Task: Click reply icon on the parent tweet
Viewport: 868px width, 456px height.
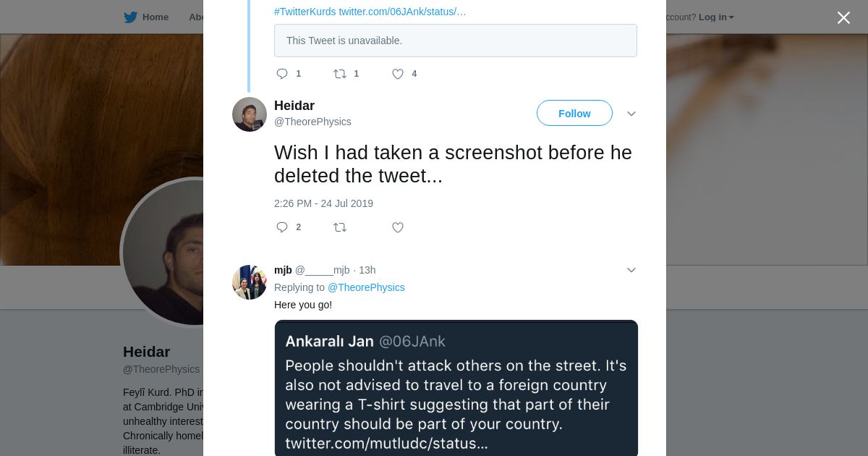Action: tap(282, 74)
